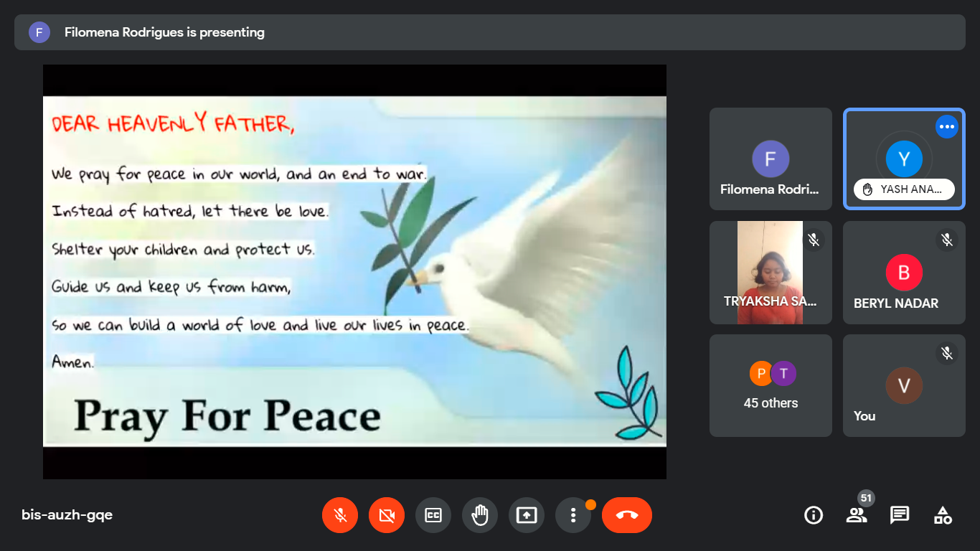Image resolution: width=980 pixels, height=551 pixels.
Task: Open blue options dots on Yash tile
Action: pyautogui.click(x=947, y=127)
